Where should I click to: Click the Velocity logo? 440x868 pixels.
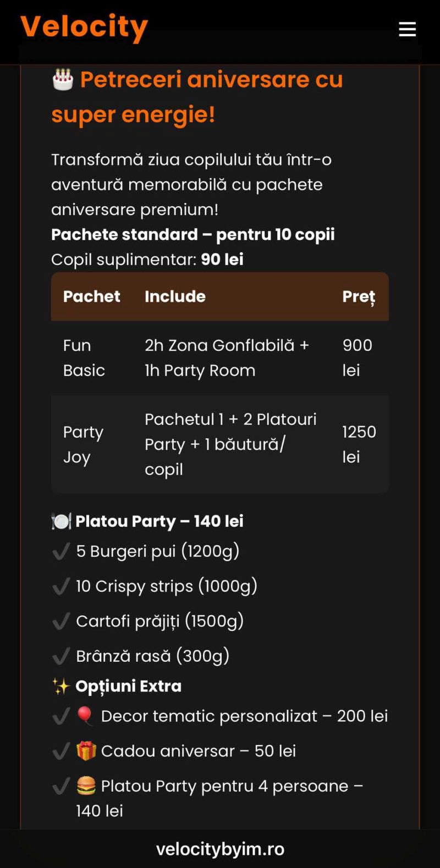click(84, 27)
